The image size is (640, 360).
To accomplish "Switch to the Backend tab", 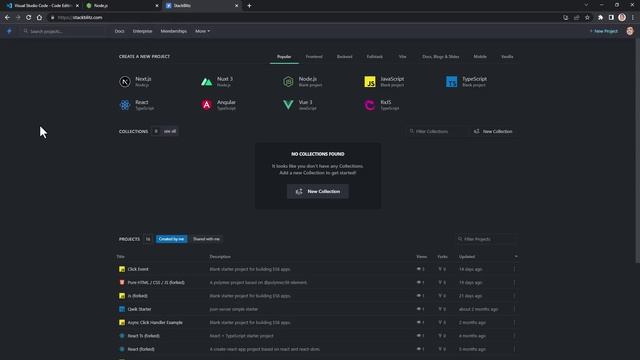I will (344, 56).
